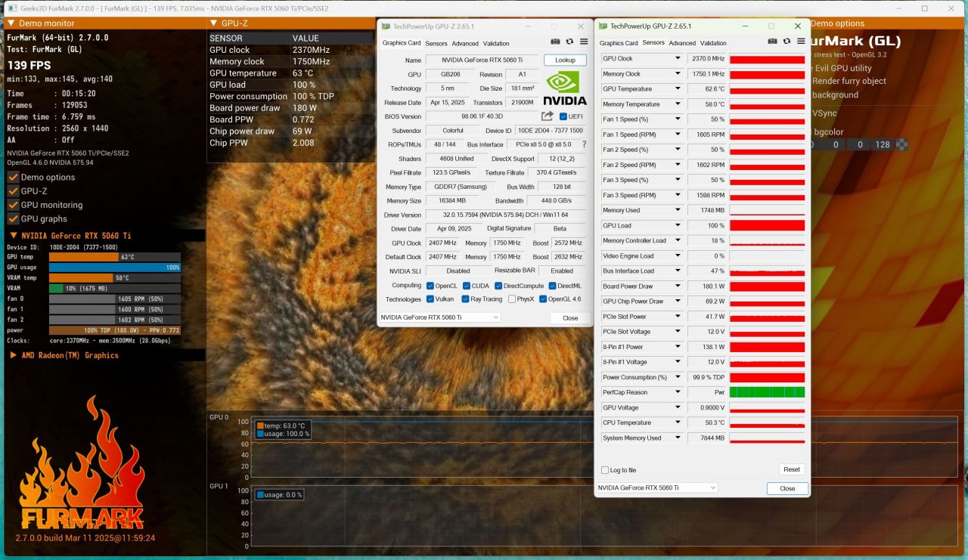The width and height of the screenshot is (968, 560).
Task: Take screenshot using camera icon in Graphics Card window
Action: (555, 42)
